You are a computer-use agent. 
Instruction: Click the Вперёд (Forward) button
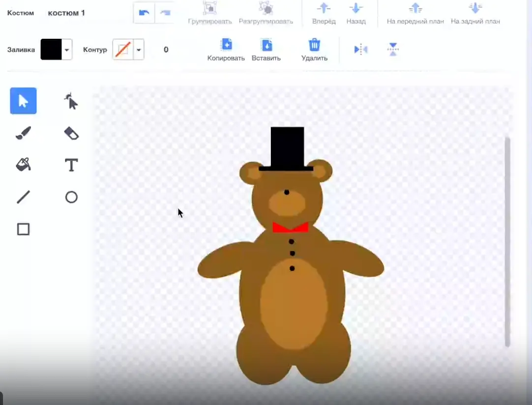coord(324,13)
